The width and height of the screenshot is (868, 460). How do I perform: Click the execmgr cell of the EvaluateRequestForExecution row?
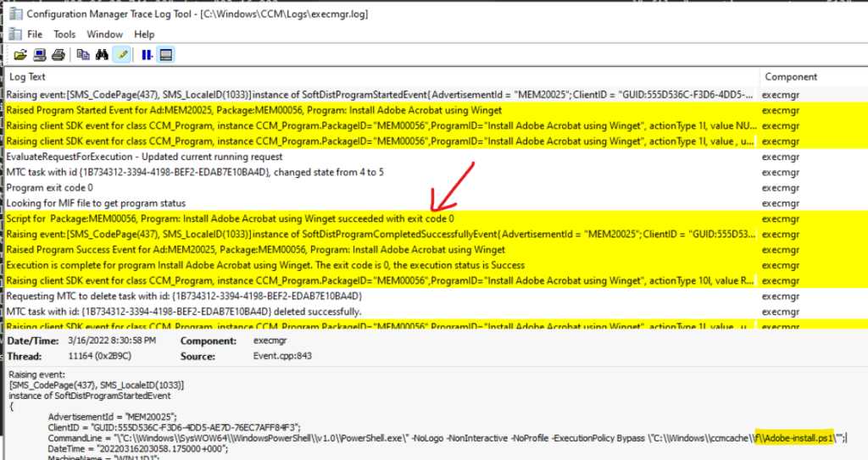coord(781,157)
